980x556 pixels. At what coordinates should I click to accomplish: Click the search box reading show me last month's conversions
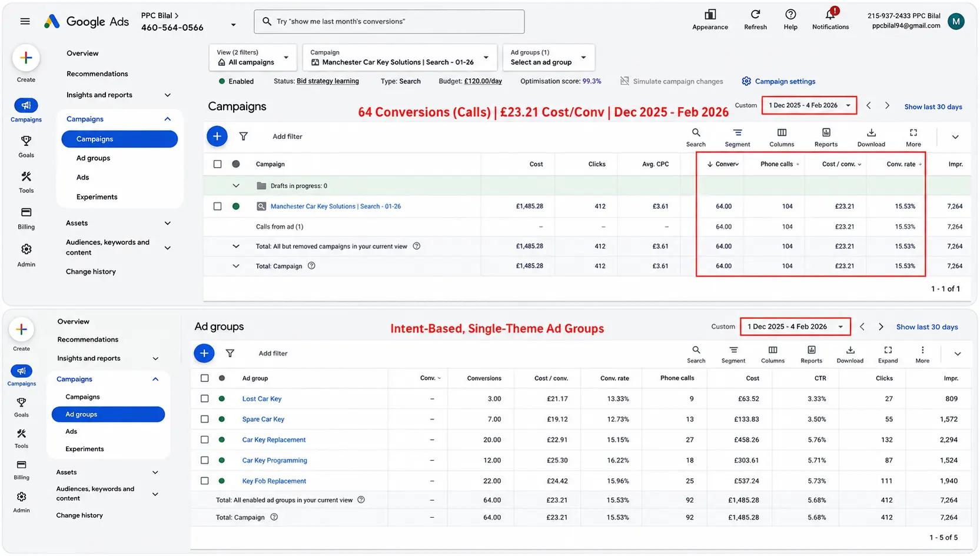click(389, 22)
